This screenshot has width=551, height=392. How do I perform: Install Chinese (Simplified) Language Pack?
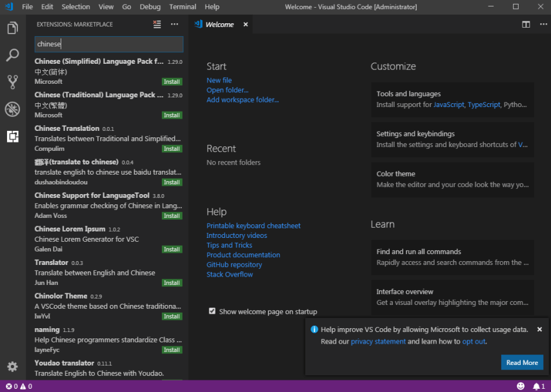pos(172,81)
